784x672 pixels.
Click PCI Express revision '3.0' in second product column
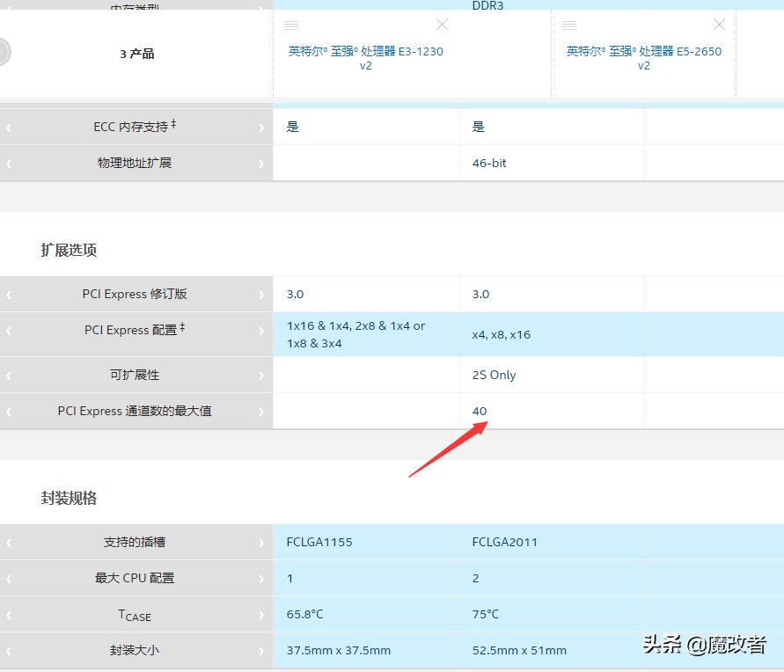480,294
